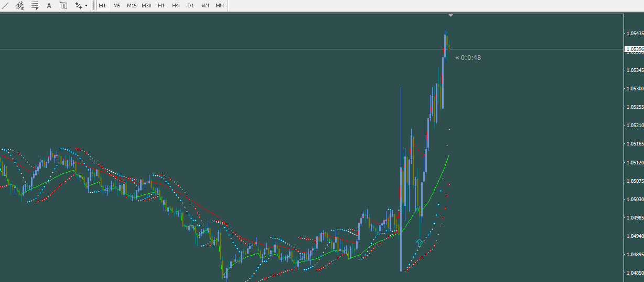Switch chart to W1 timeframe
The height and width of the screenshot is (282, 644).
(x=206, y=6)
